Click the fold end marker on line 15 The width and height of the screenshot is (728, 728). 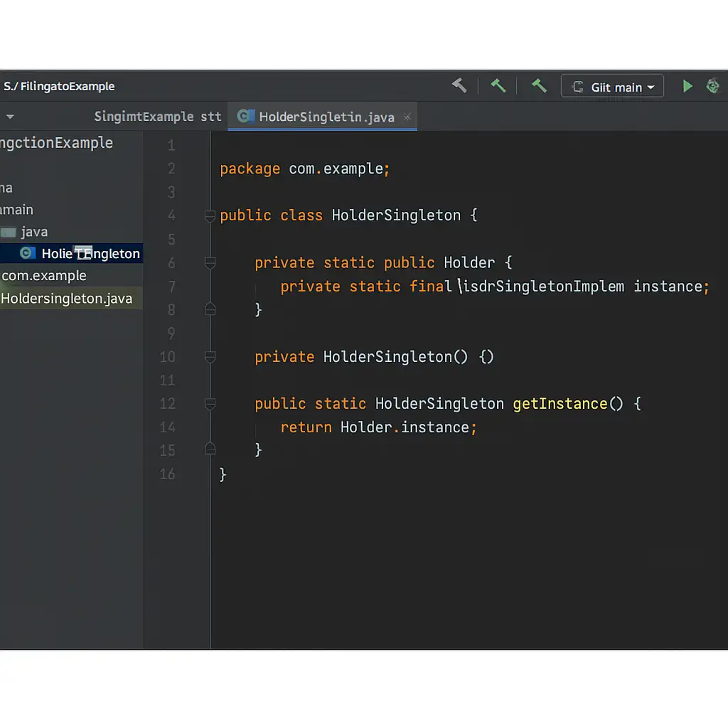[x=210, y=449]
